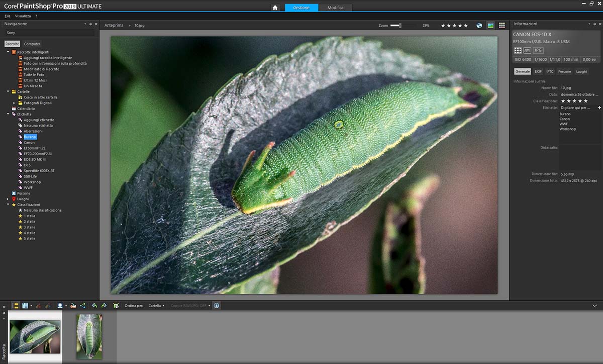Click the blue info icon
603x364 pixels.
(x=217, y=305)
